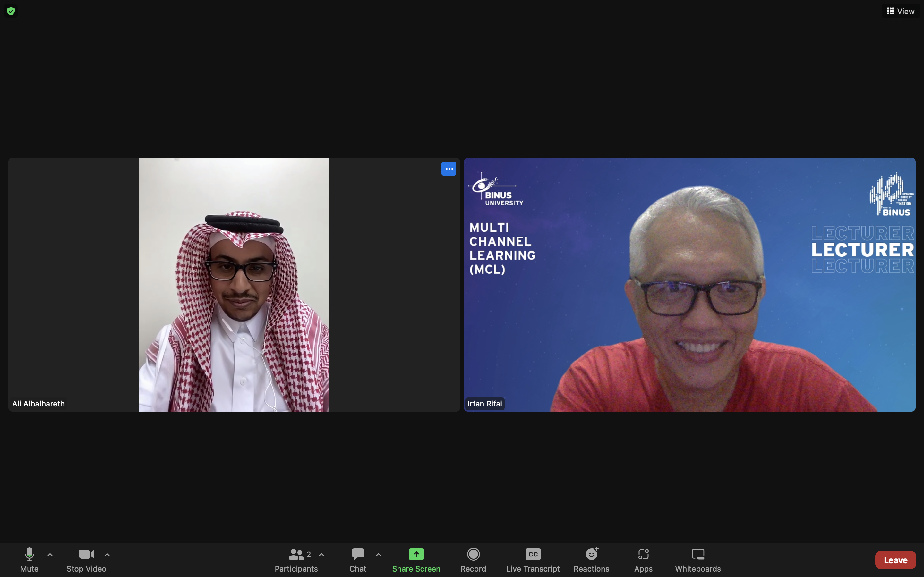Screen dimensions: 924x577
Task: Click the green Share Screen icon
Action: [x=416, y=554]
